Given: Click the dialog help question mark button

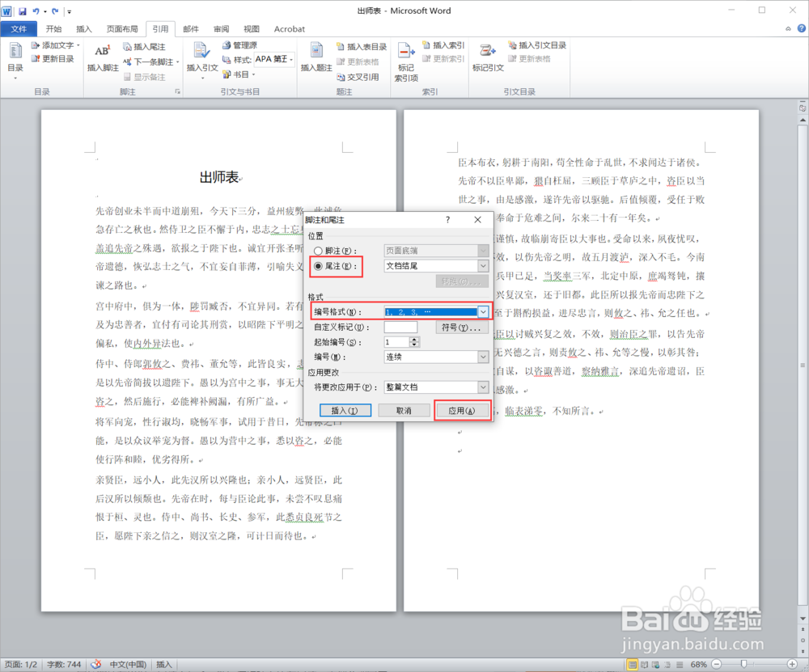Looking at the screenshot, I should [448, 220].
